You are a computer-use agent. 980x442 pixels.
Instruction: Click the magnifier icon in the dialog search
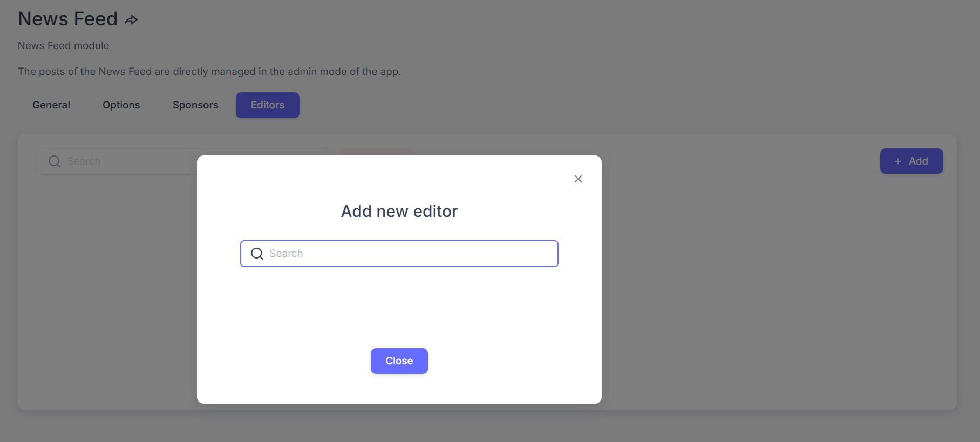tap(257, 254)
